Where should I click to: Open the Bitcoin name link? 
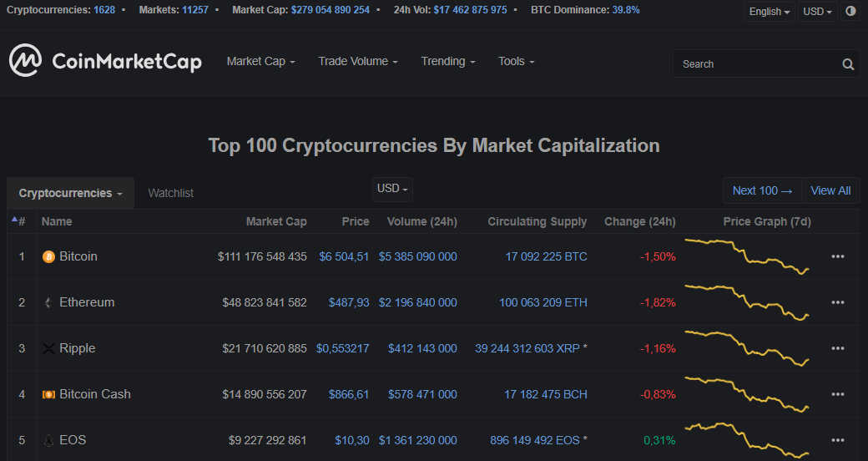click(x=78, y=256)
